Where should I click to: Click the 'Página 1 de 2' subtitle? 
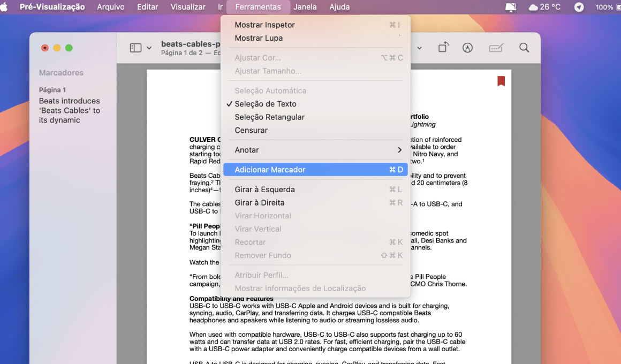181,53
